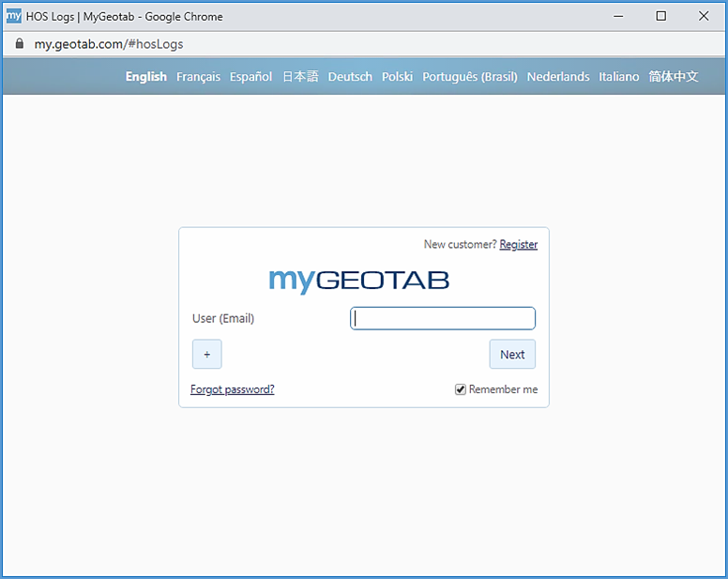
Task: Maximize the Chrome window
Action: tap(660, 16)
